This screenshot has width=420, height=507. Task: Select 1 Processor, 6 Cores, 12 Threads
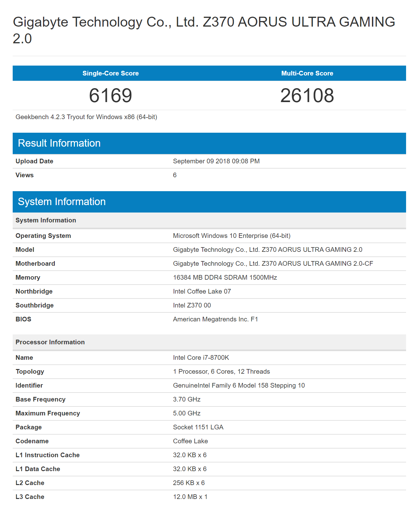222,372
